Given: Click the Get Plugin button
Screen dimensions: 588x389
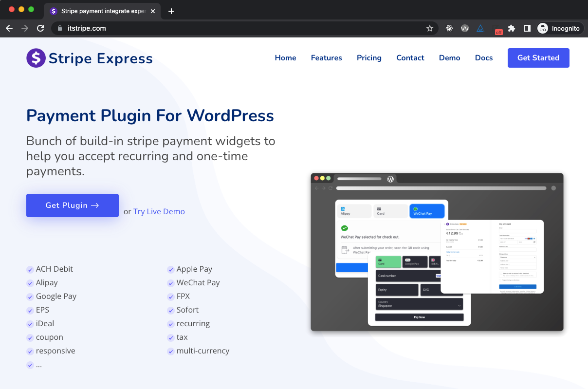Looking at the screenshot, I should [73, 205].
